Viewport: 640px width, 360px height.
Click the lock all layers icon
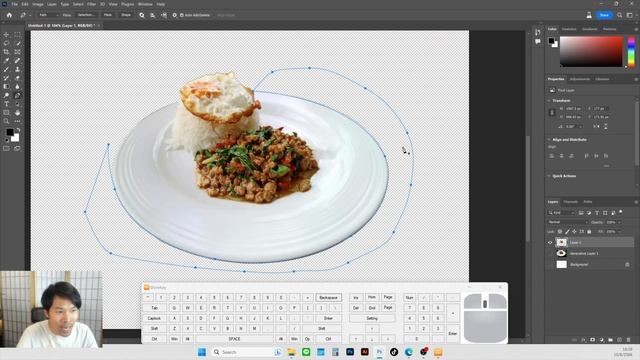589,231
